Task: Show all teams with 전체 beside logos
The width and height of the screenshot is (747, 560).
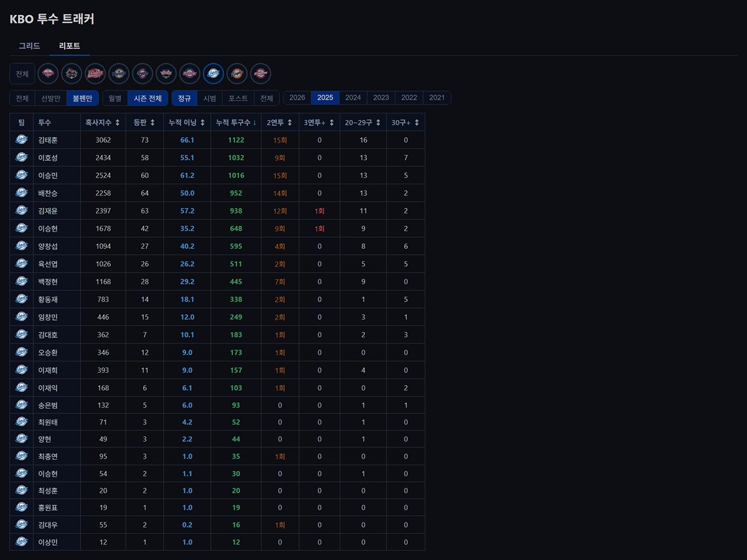Action: click(22, 74)
